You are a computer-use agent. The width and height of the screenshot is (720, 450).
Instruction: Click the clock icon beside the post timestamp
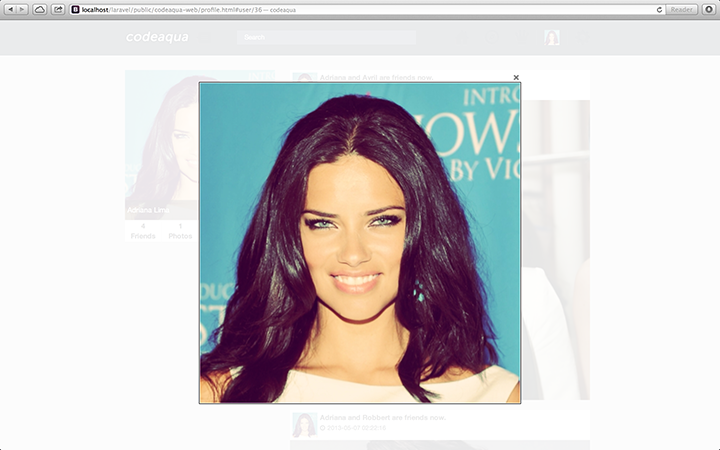click(x=323, y=427)
